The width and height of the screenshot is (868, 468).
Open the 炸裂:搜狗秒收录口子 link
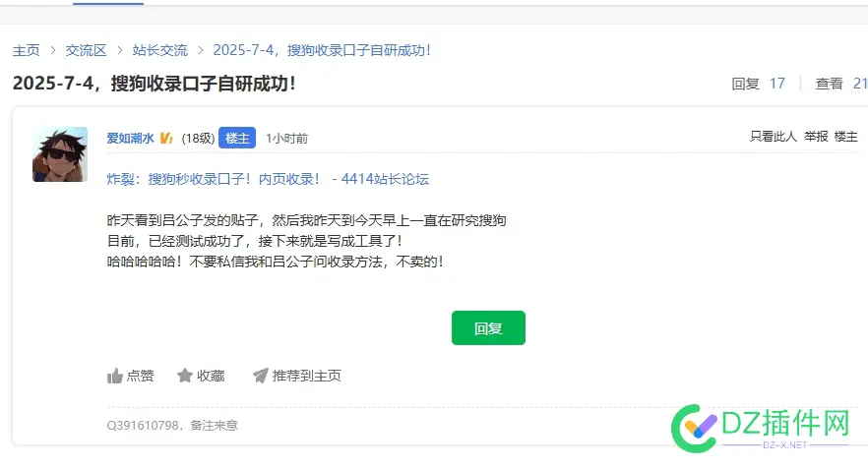268,179
